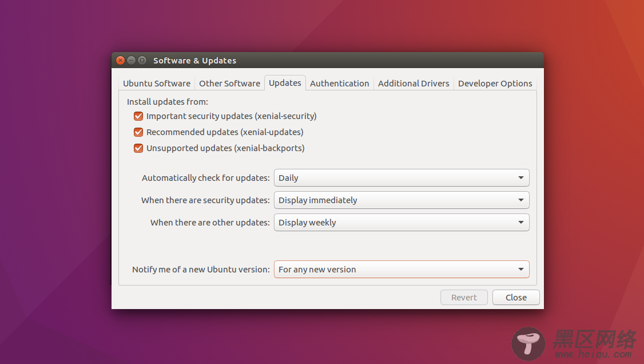The image size is (644, 364).
Task: Switch to the Ubuntu Software tab
Action: (x=157, y=84)
